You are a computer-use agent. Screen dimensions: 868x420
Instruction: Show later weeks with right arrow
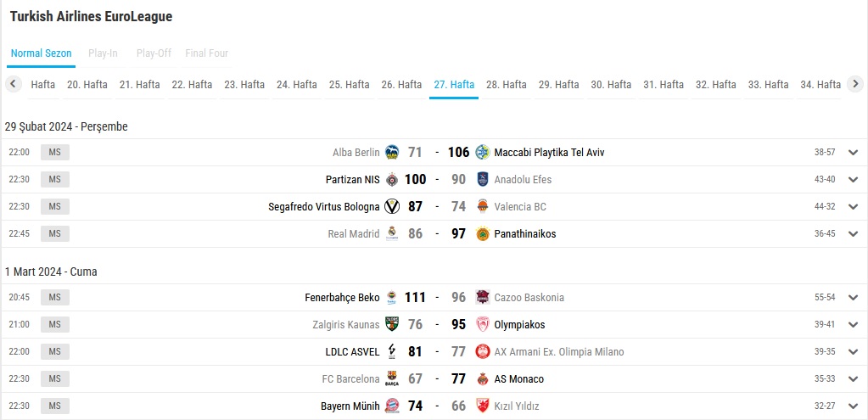coord(855,84)
